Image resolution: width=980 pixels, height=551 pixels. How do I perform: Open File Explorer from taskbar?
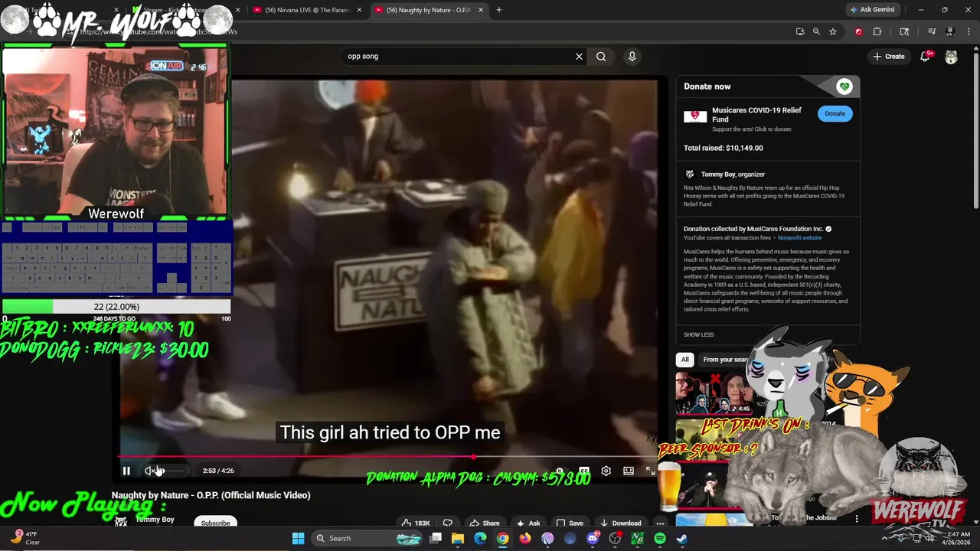click(458, 539)
